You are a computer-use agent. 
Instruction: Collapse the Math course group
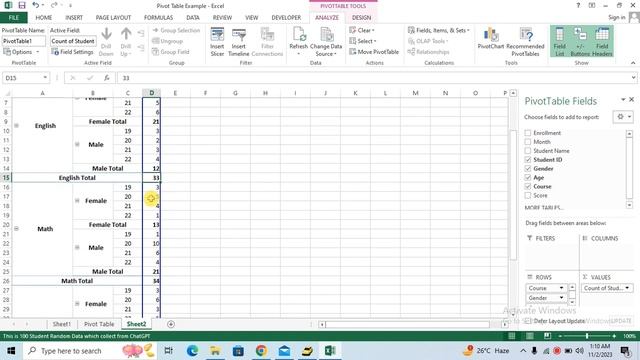click(16, 229)
